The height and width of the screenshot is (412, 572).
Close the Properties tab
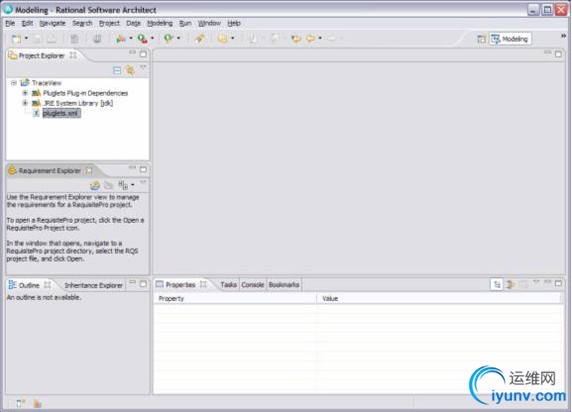203,284
